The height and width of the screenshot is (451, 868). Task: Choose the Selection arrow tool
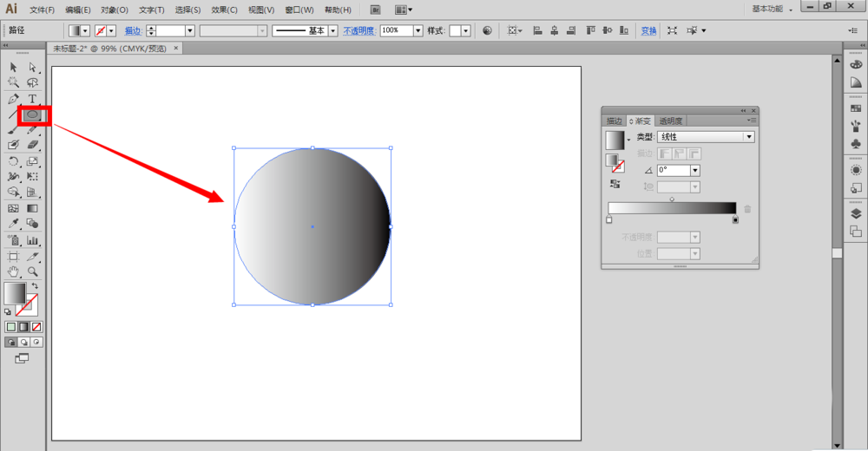(13, 68)
